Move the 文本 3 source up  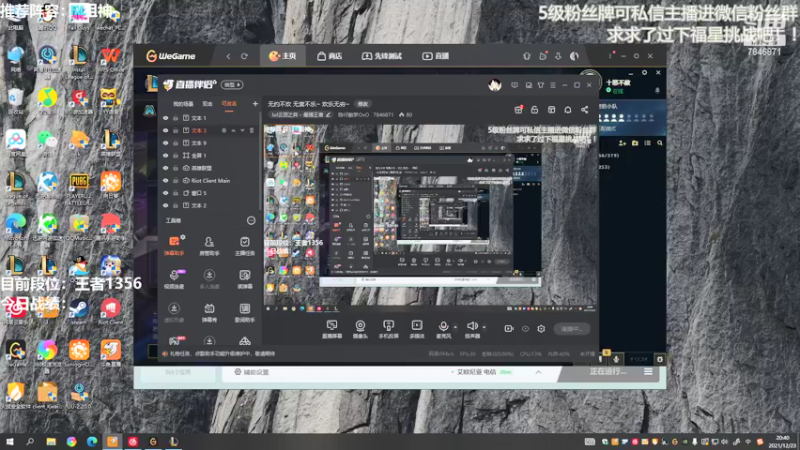(233, 131)
